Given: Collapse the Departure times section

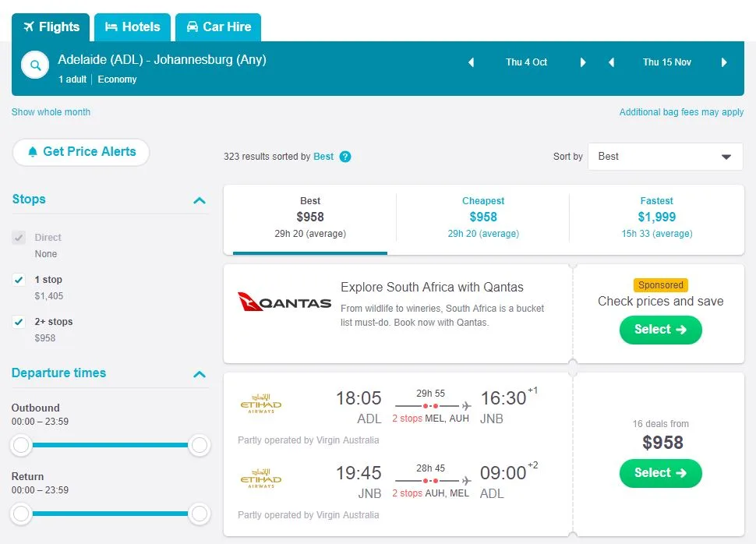Looking at the screenshot, I should point(200,374).
